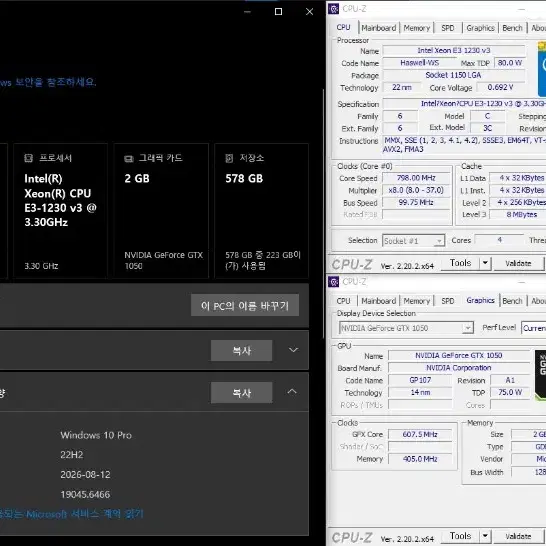Click the GPU Name NVIDIA GeForce GTX 1050 field
The width and height of the screenshot is (546, 546).
click(459, 356)
